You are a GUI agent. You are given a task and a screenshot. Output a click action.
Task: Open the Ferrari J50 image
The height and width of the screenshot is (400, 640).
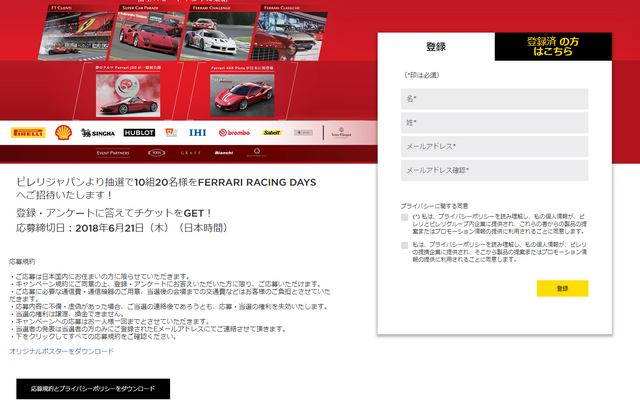tap(128, 96)
